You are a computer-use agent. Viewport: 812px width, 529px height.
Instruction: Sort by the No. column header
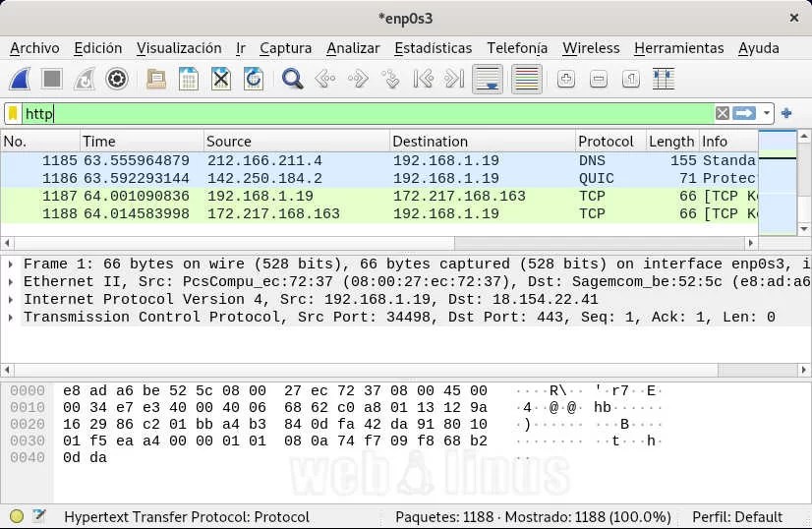[x=40, y=142]
